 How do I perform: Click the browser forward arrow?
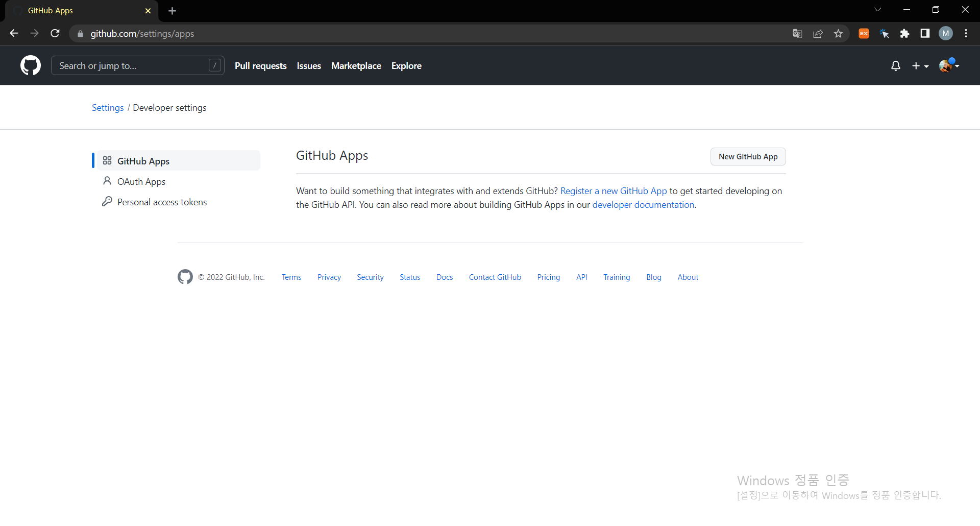35,33
